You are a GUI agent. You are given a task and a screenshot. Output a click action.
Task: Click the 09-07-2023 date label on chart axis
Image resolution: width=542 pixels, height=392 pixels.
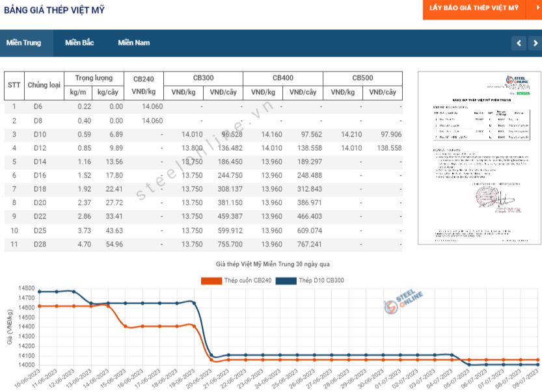point(526,379)
